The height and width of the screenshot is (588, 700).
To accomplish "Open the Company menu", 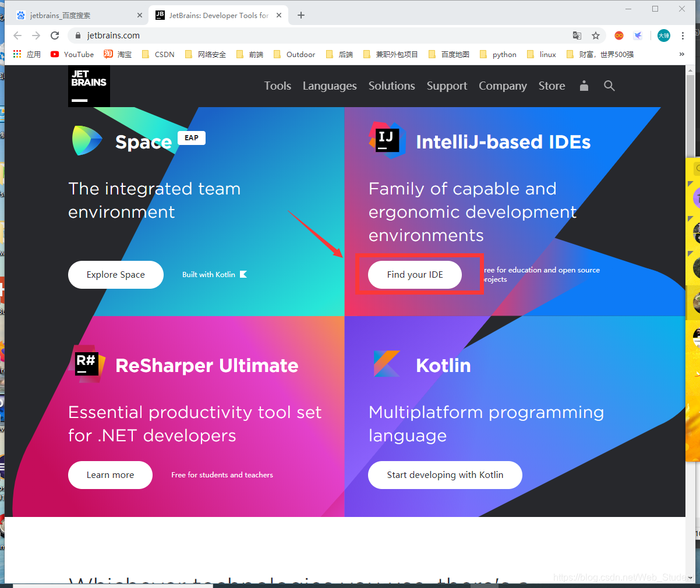I will pos(503,86).
